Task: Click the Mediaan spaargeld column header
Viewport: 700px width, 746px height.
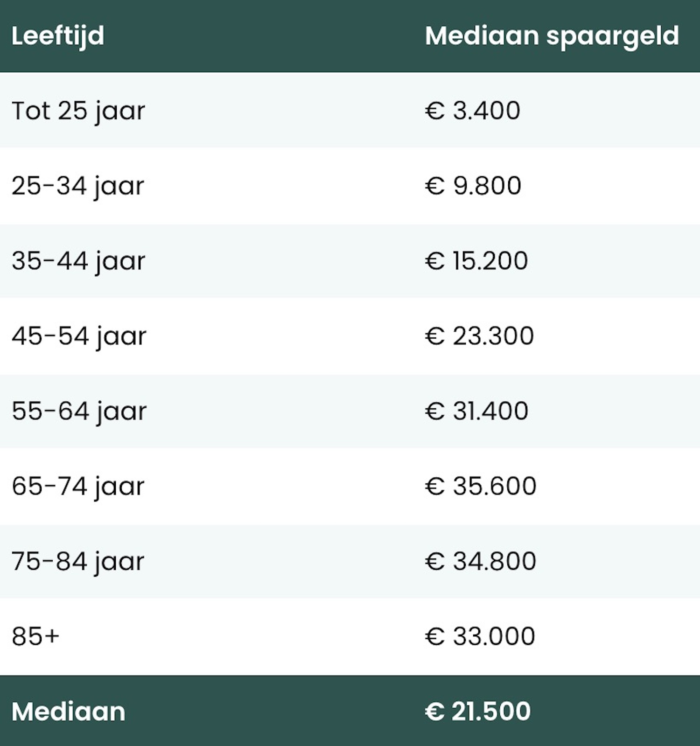Action: click(x=552, y=36)
